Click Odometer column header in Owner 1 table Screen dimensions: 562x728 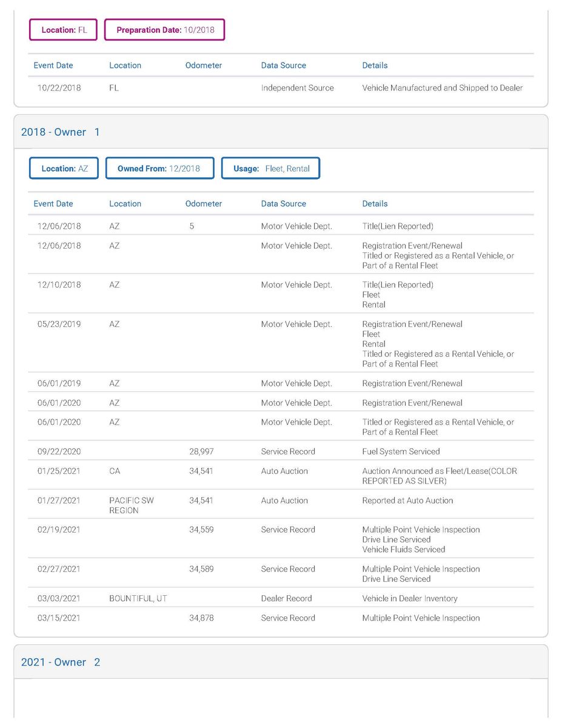(204, 204)
